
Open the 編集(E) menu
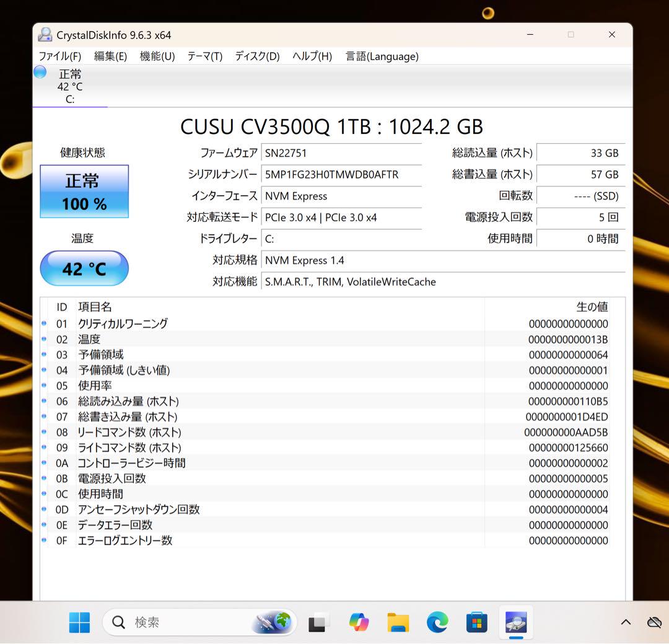click(110, 56)
